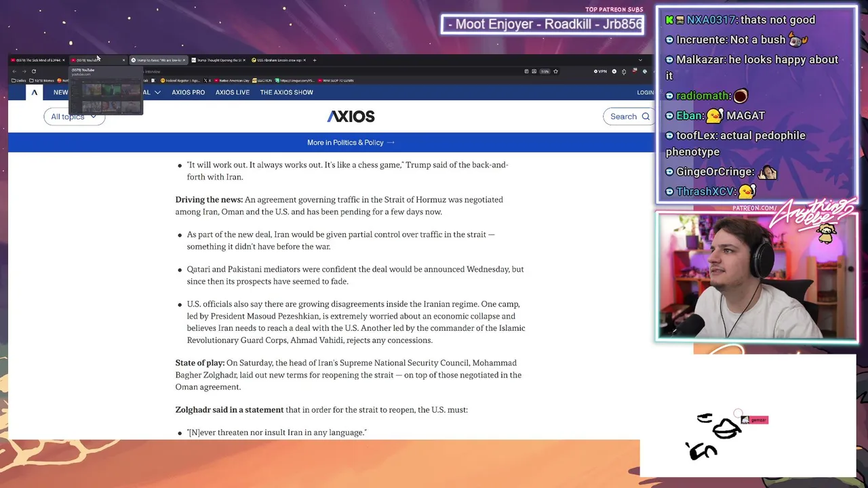Click chat username GingeOrCringe
The width and height of the screenshot is (868, 488).
(x=713, y=172)
